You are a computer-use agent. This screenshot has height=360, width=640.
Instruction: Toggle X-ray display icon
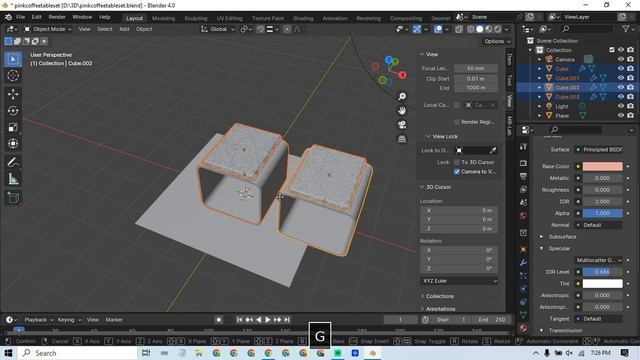(459, 29)
